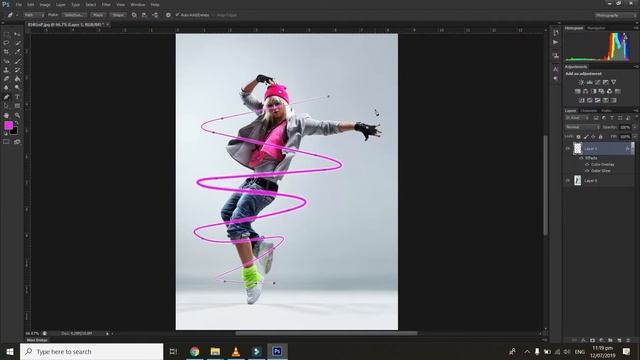Swap foreground and background colors
This screenshot has height=360, width=640.
pos(17,123)
